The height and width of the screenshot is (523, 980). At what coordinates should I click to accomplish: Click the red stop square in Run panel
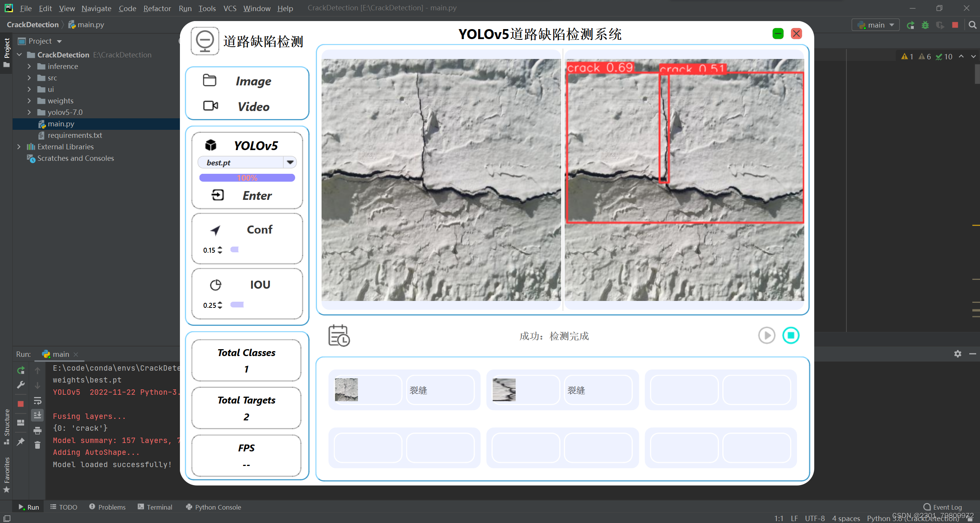21,404
